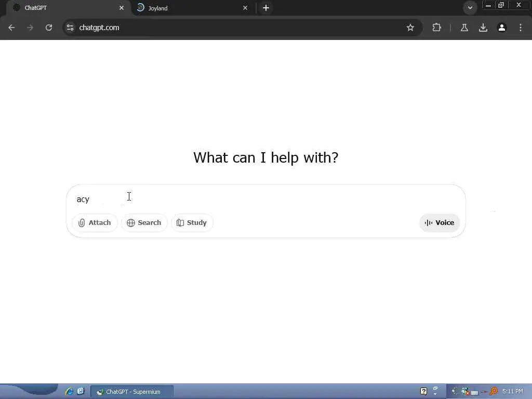Open the flask experiments icon

(464, 28)
